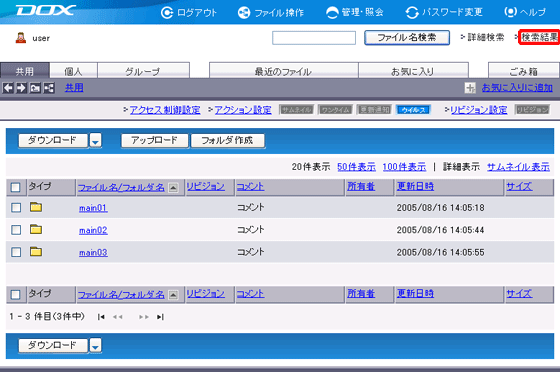
Task: Click the grey リビジョン status badge
Action: [x=532, y=110]
